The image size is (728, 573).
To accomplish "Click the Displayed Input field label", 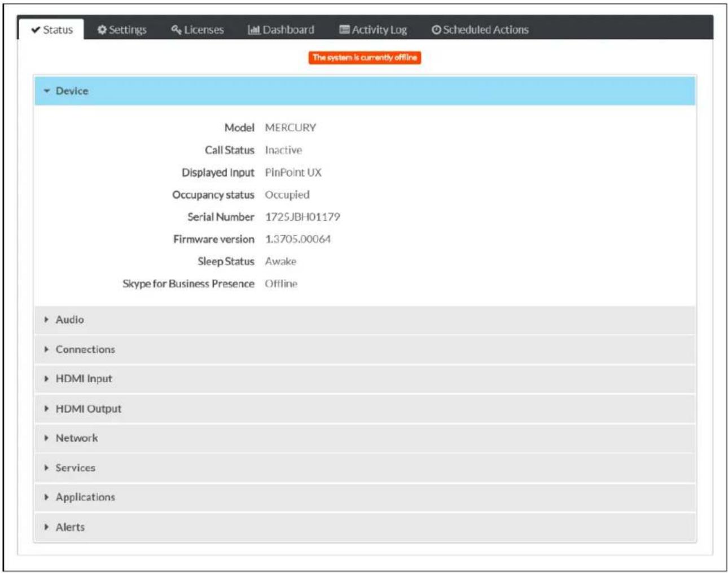I will (218, 173).
